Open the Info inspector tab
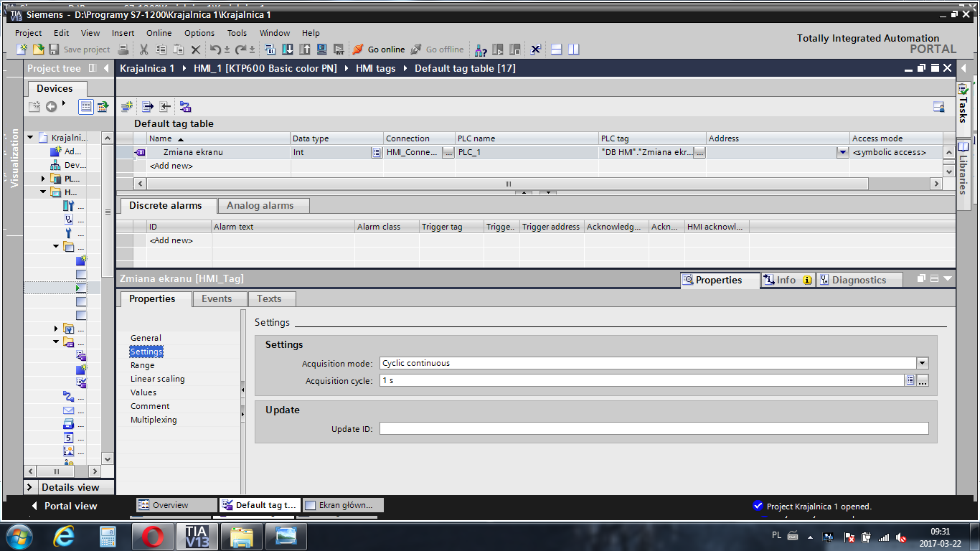 [x=787, y=280]
